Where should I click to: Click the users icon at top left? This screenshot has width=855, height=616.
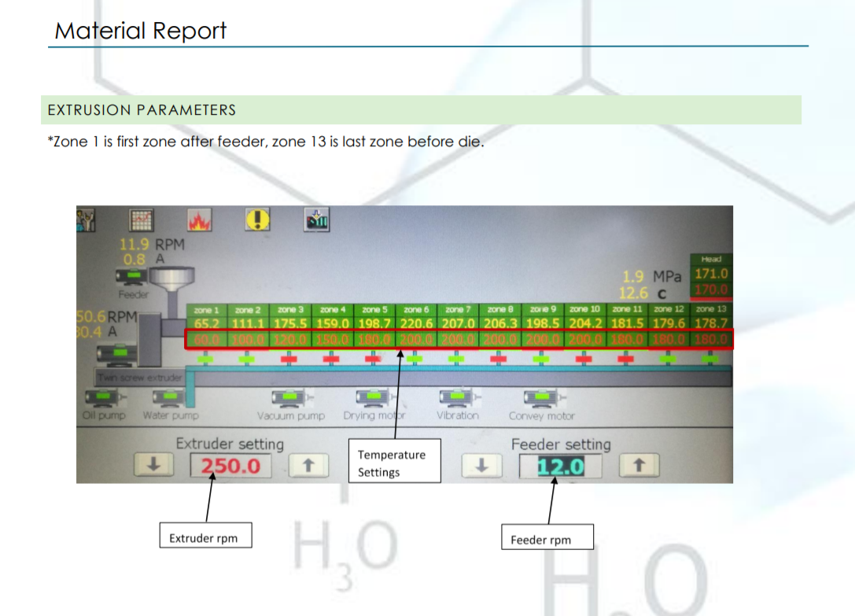(86, 219)
